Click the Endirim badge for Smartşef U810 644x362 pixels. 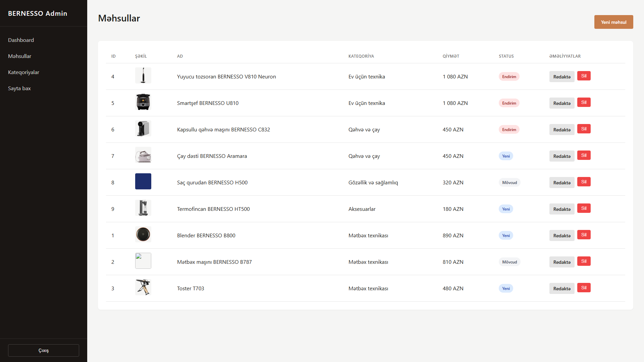pyautogui.click(x=509, y=103)
